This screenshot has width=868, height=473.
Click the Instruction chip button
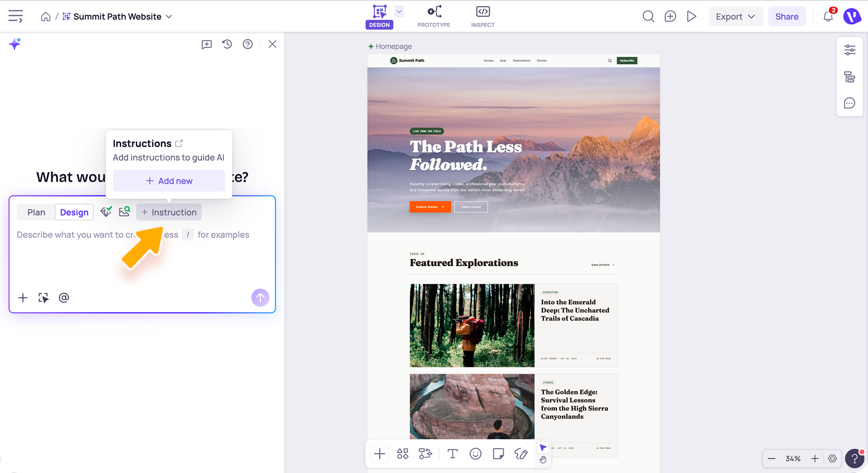point(169,212)
